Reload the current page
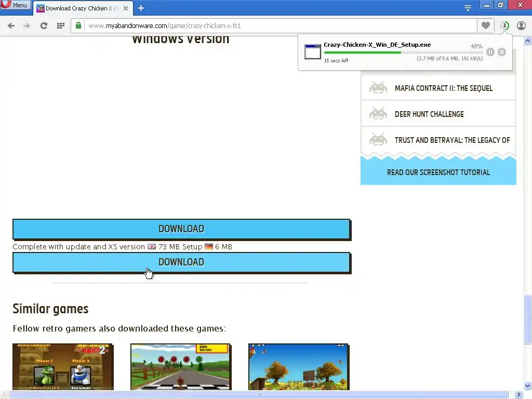The image size is (532, 399). [44, 26]
